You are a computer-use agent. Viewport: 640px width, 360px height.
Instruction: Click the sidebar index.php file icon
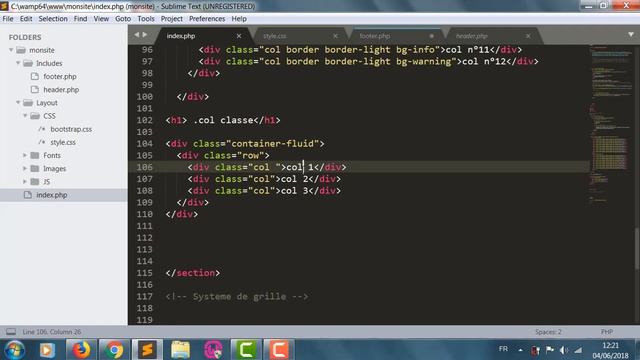point(28,195)
